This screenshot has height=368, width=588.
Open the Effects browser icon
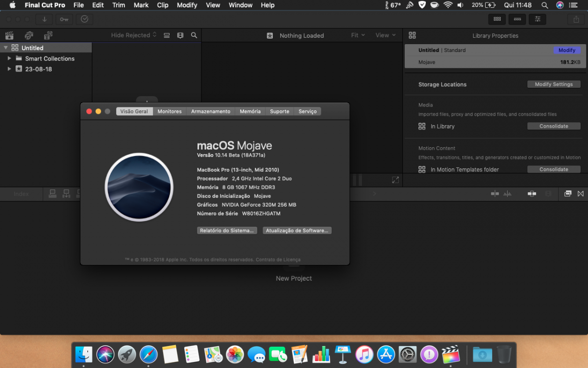tap(568, 194)
